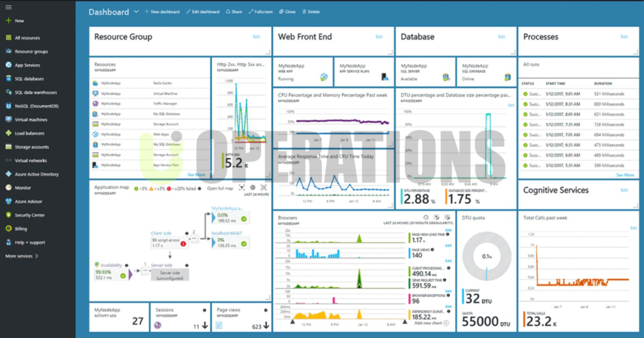Open Help + support icon
This screenshot has height=338, width=644.
[x=8, y=242]
